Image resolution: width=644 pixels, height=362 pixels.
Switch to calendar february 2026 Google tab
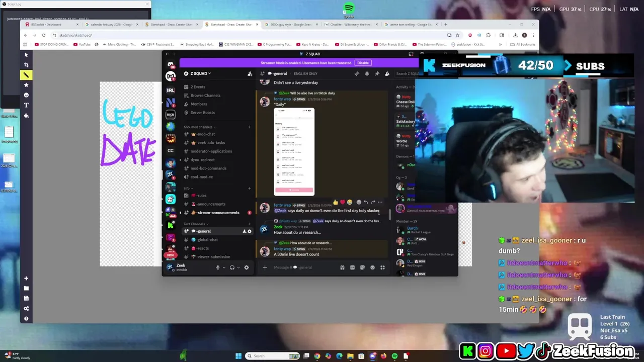click(112, 24)
